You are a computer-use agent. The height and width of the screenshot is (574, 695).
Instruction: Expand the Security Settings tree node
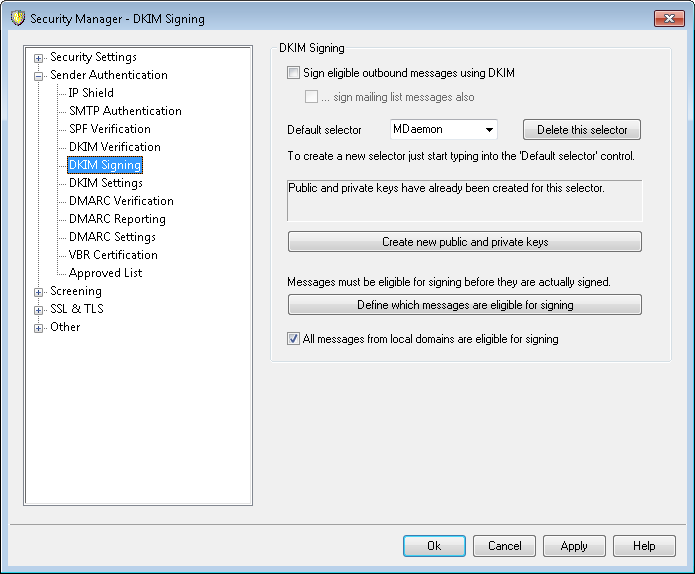pos(39,58)
